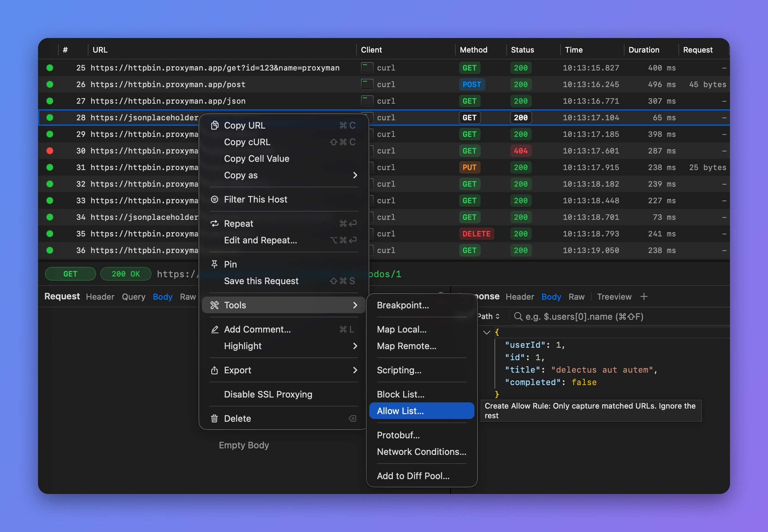Click the Export share icon
768x532 pixels.
[215, 370]
